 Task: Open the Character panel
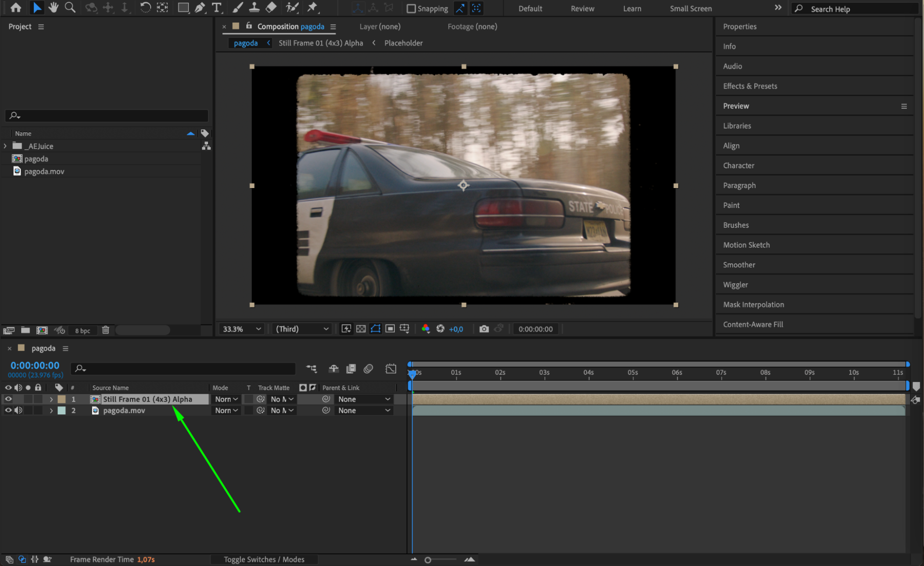pos(739,165)
